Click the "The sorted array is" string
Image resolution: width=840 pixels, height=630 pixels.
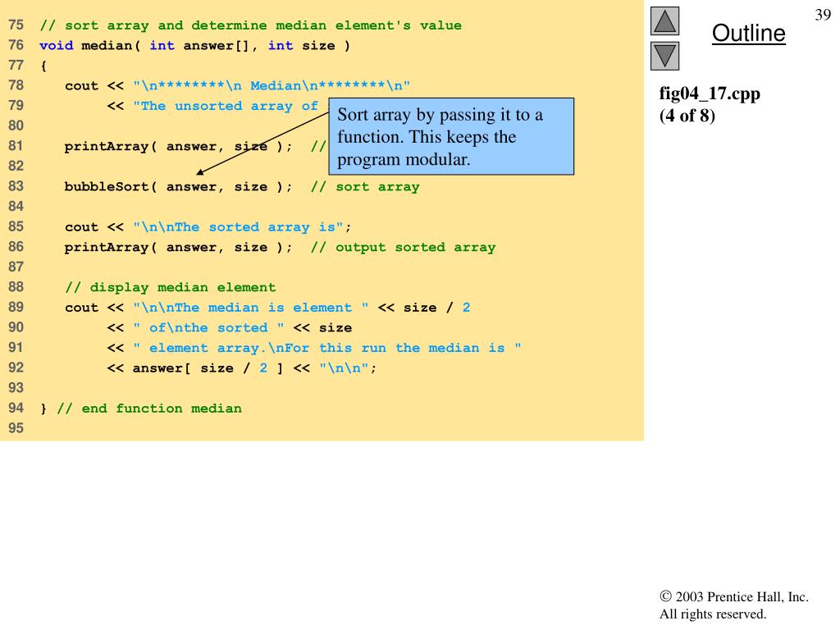(x=238, y=227)
